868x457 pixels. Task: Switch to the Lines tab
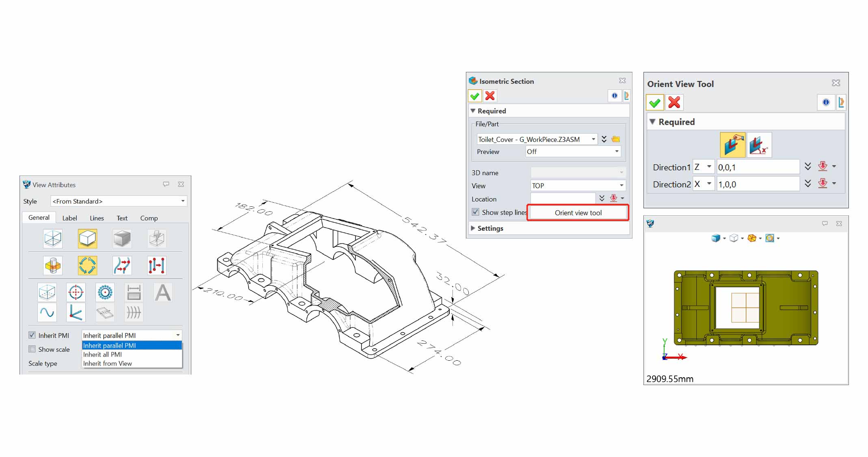(x=97, y=218)
